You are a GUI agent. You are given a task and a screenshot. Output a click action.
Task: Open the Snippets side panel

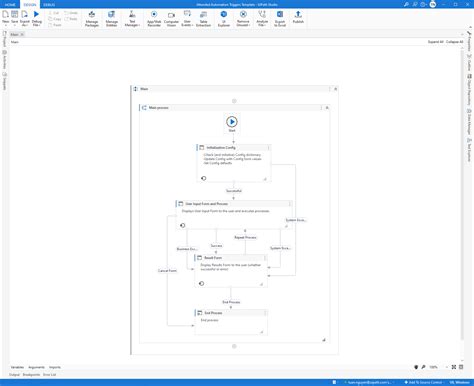4,81
